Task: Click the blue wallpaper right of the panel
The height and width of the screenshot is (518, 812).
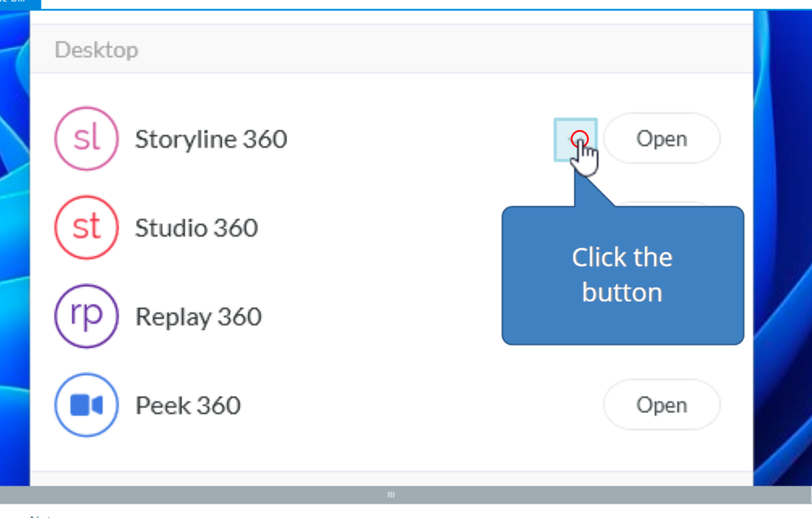Action: (783, 244)
